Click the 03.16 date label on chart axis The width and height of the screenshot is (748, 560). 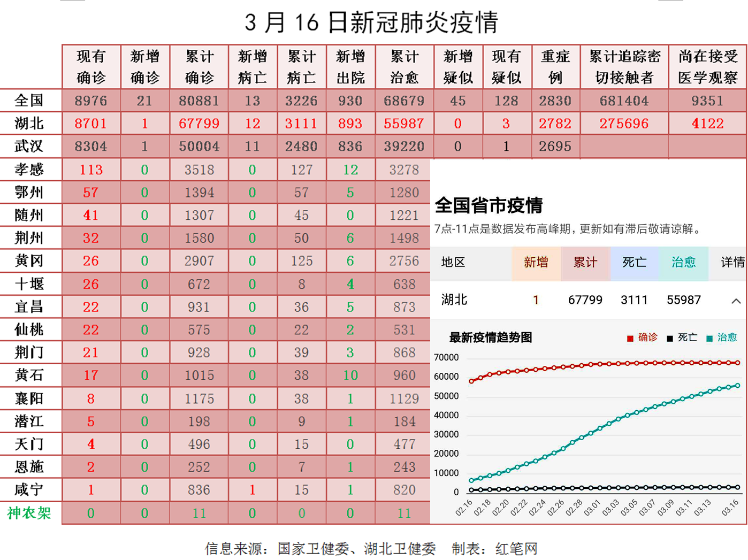pos(730,507)
